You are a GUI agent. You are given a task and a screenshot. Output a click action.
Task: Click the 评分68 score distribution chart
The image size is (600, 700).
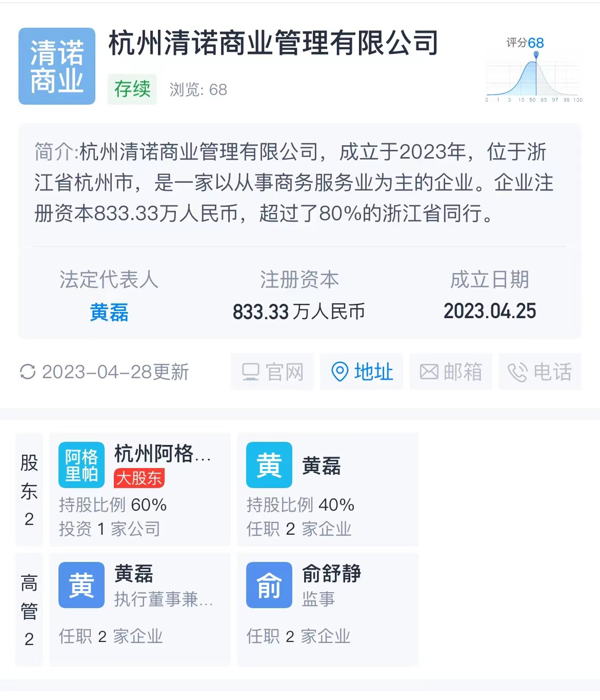pyautogui.click(x=533, y=72)
